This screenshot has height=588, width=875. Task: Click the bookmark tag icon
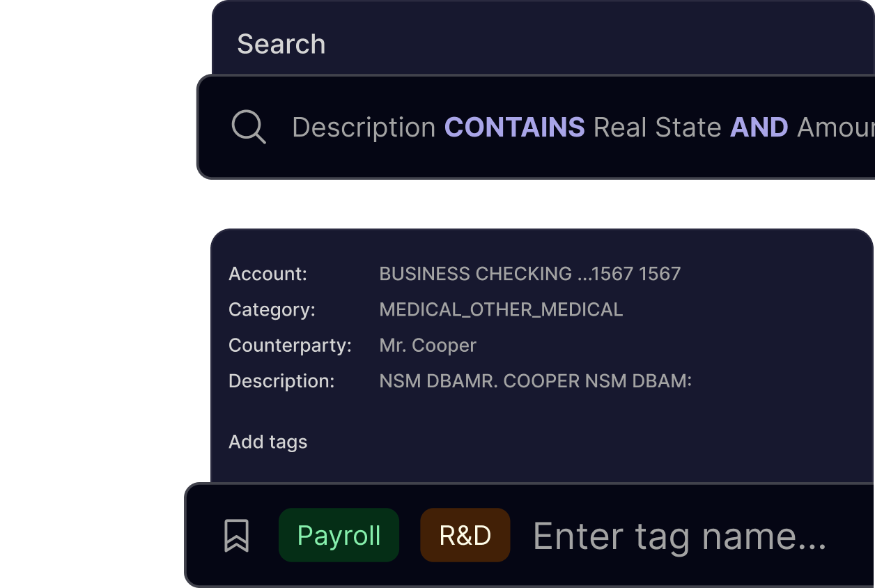click(x=236, y=536)
